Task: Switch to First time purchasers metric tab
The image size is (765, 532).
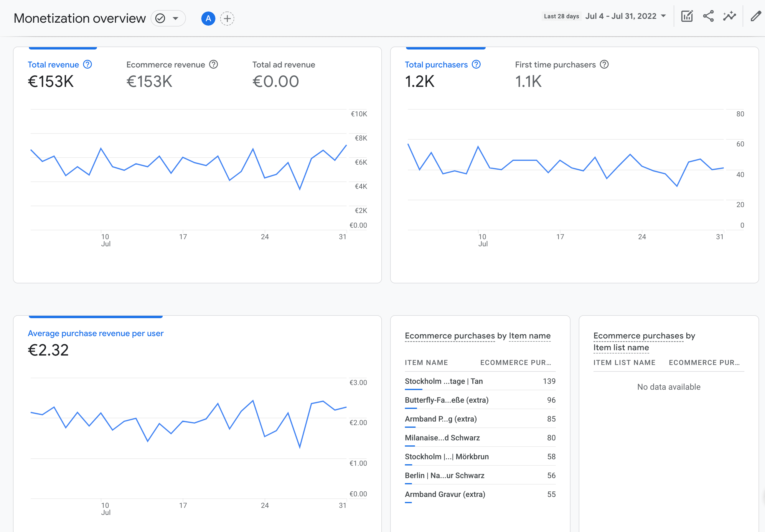Action: (x=555, y=65)
